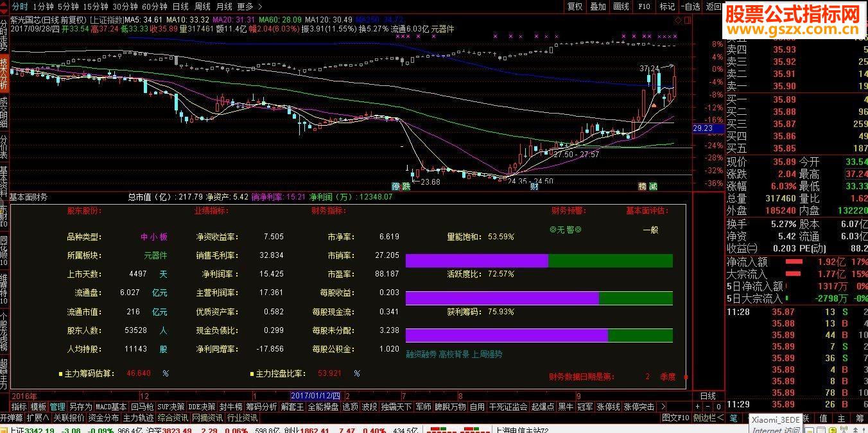Open 关联报价 tab
Viewport: 868px width, 433px height.
pyautogui.click(x=69, y=418)
